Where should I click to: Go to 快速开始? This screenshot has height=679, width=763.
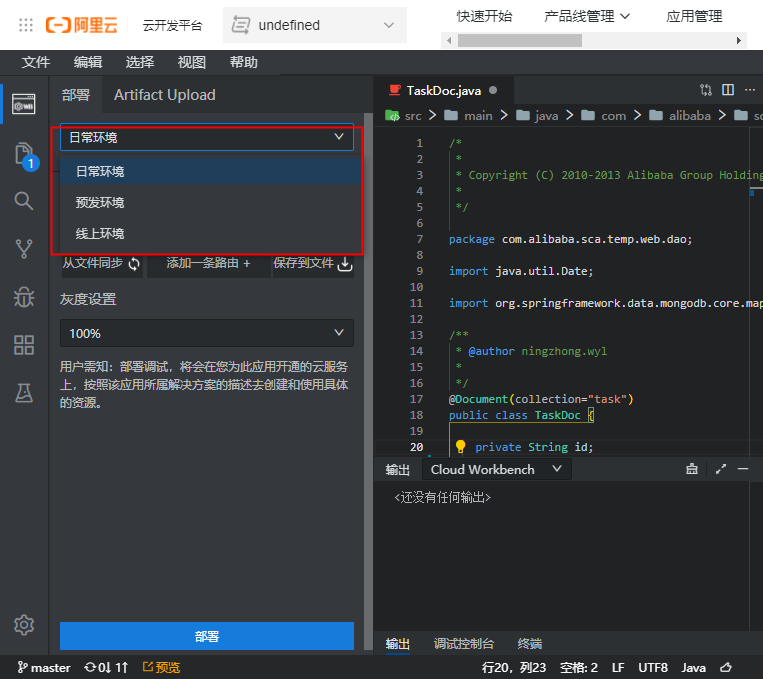(x=484, y=17)
